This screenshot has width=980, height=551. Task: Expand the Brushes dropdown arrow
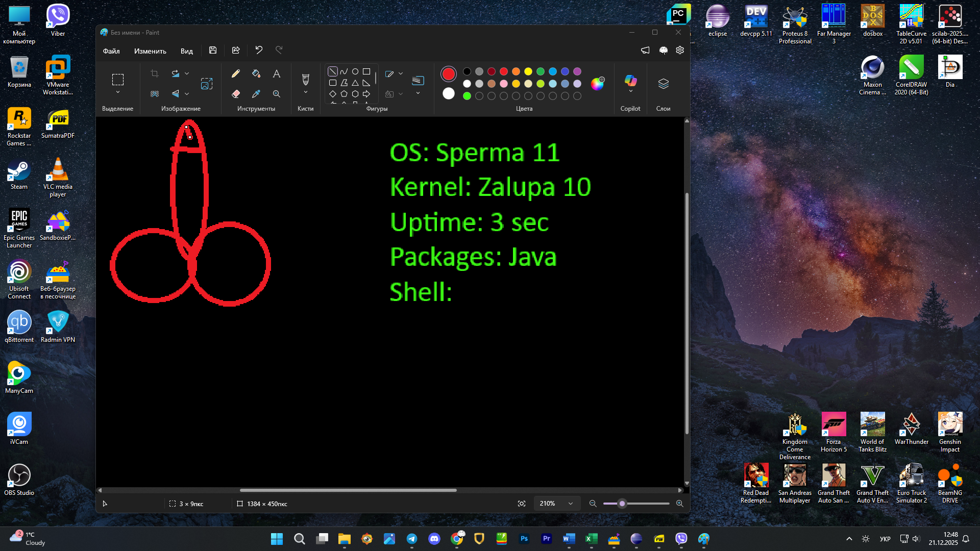click(x=306, y=92)
